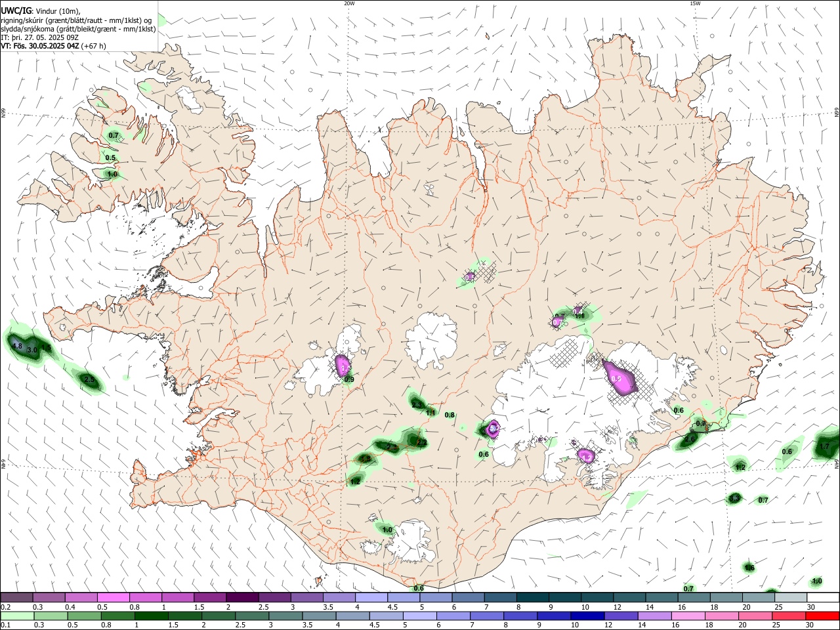
Task: Select the darkest green 1 rain-scale swatch
Action: pyautogui.click(x=150, y=616)
